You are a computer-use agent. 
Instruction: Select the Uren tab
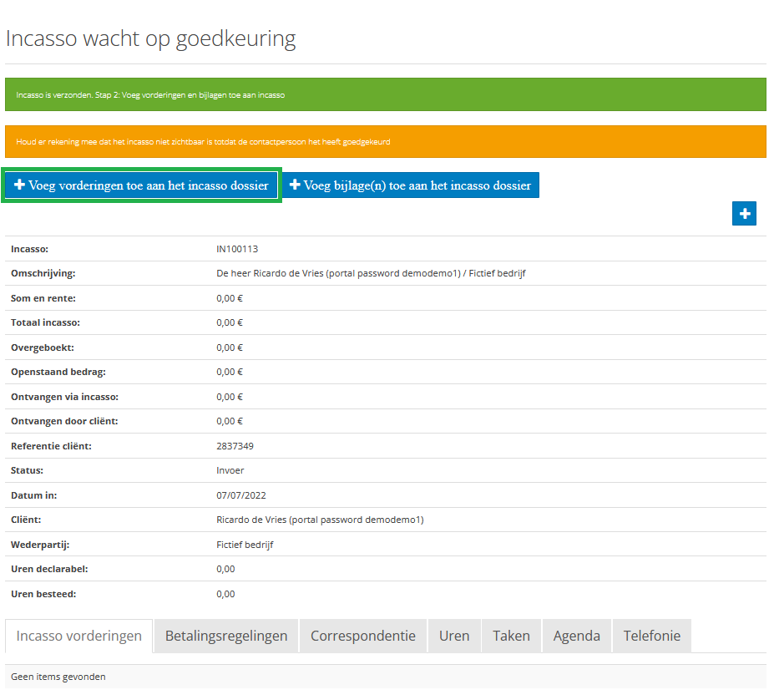point(454,636)
